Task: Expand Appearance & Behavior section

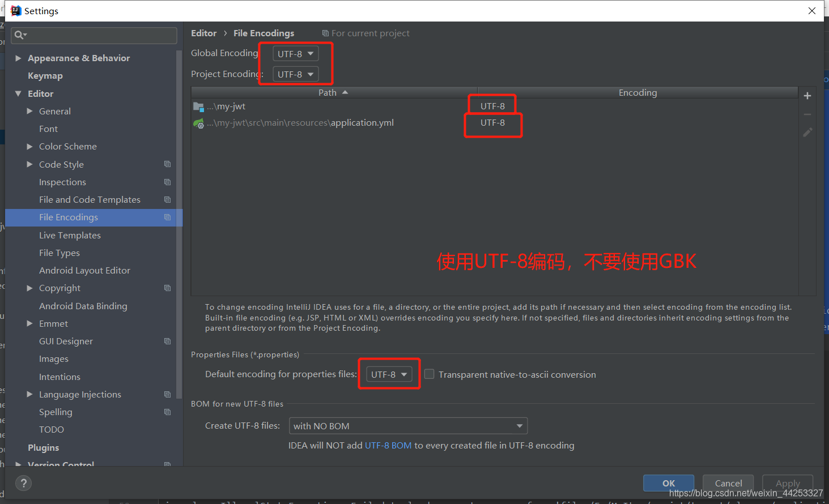Action: tap(18, 58)
